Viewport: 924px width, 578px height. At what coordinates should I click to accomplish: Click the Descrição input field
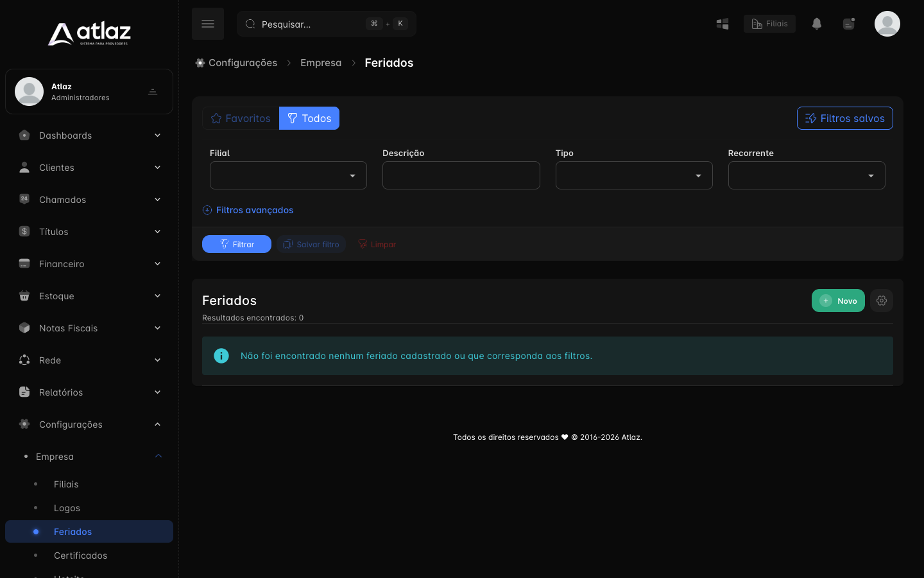click(461, 175)
